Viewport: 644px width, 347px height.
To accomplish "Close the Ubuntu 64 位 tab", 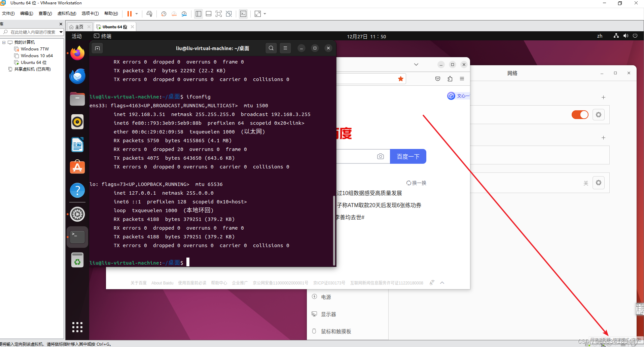I will coord(133,27).
